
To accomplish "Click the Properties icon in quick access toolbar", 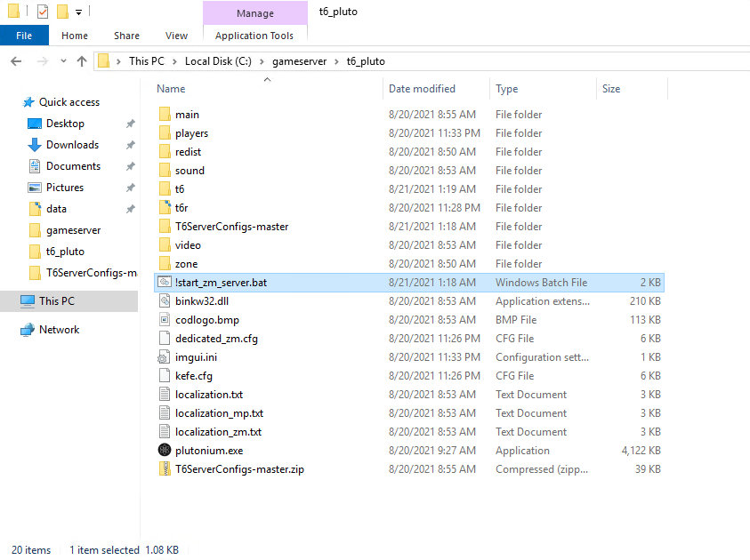I will click(x=43, y=11).
